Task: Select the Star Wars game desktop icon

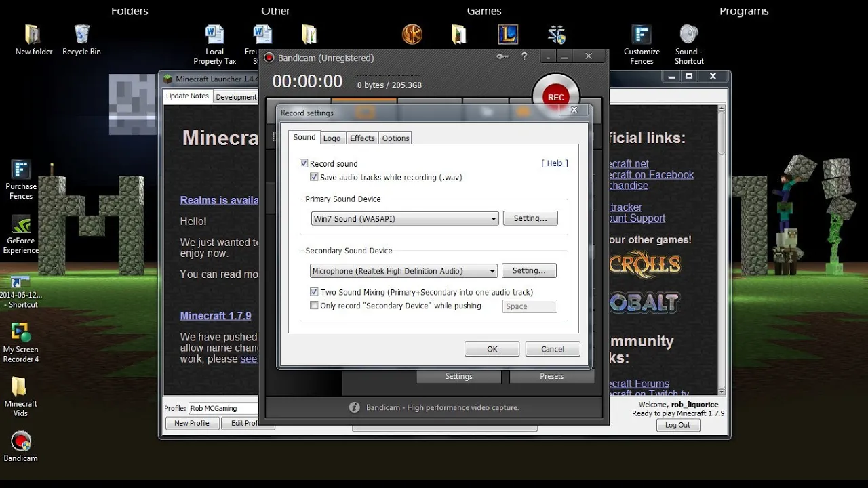Action: pos(412,34)
